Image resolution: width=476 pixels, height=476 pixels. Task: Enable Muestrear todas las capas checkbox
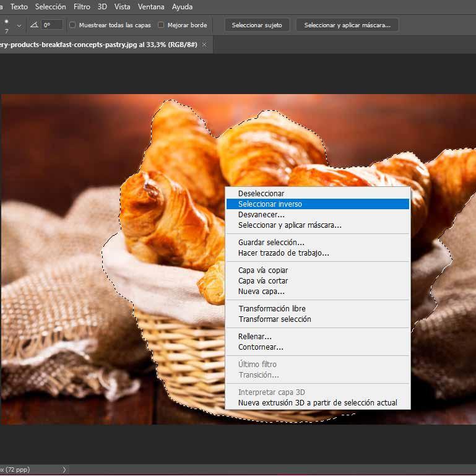click(x=72, y=25)
